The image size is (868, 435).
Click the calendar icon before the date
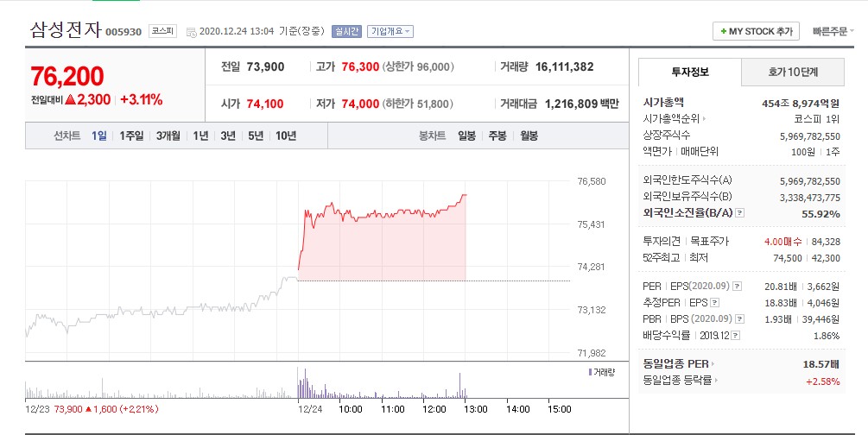[x=190, y=32]
